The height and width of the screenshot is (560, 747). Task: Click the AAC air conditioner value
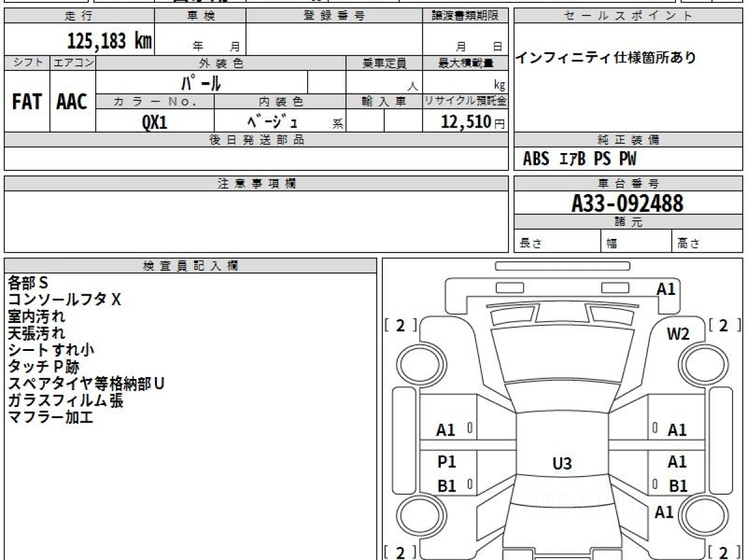(72, 102)
